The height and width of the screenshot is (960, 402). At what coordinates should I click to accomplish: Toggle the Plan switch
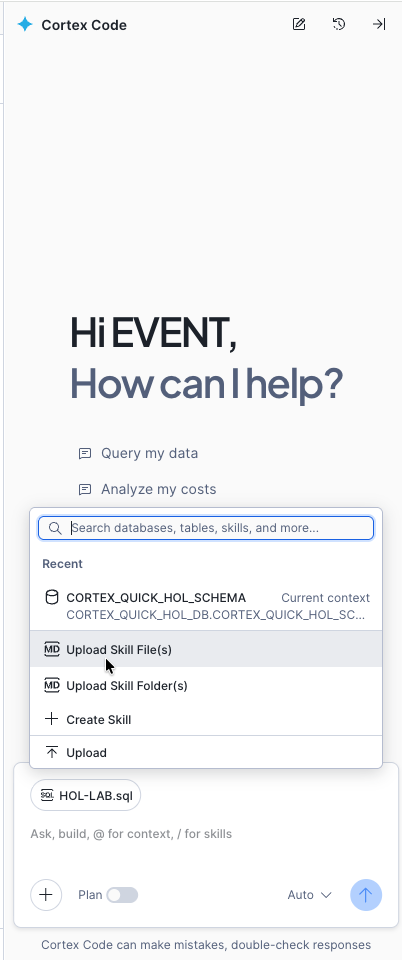click(122, 895)
